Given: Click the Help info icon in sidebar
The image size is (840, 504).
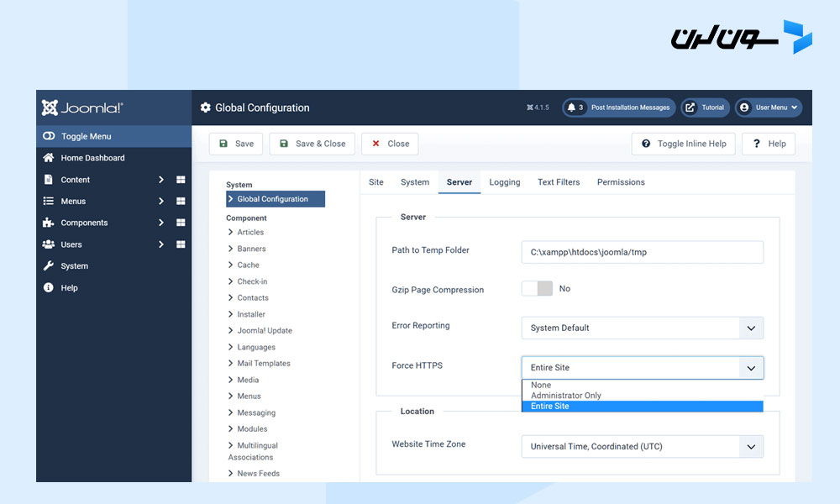Looking at the screenshot, I should click(48, 287).
